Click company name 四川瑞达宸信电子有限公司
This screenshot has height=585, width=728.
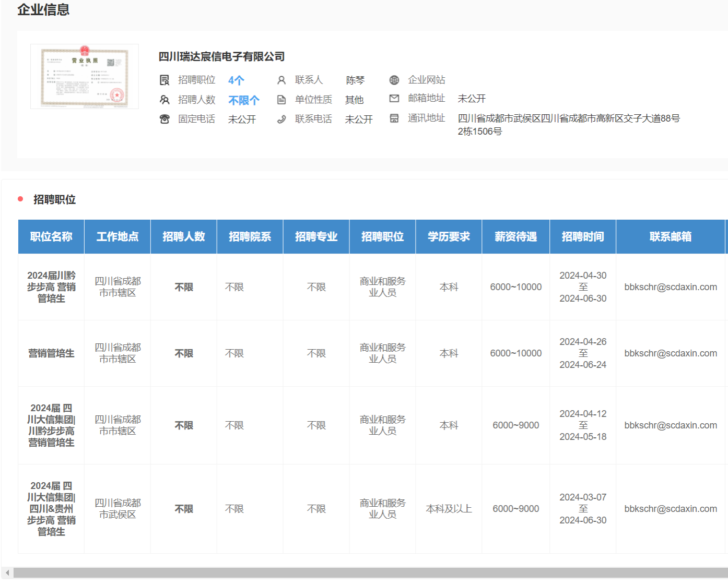click(221, 56)
